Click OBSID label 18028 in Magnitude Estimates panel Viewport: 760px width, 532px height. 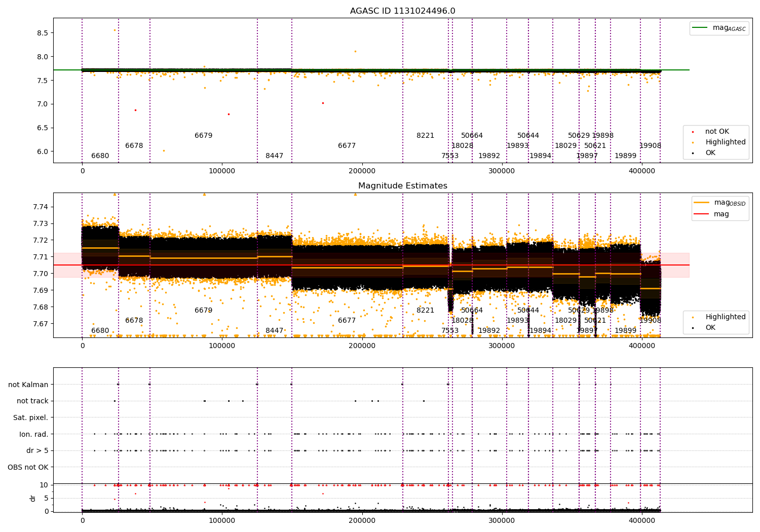[x=463, y=321]
